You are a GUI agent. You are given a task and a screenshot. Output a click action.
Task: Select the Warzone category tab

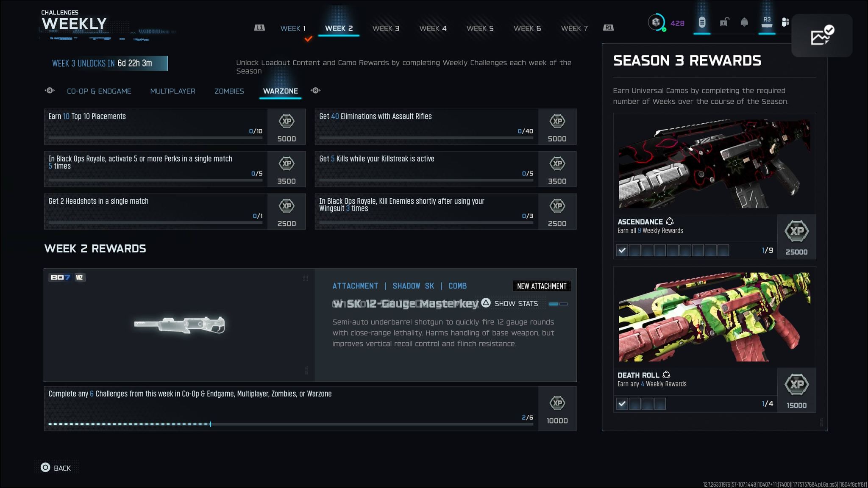tap(280, 91)
